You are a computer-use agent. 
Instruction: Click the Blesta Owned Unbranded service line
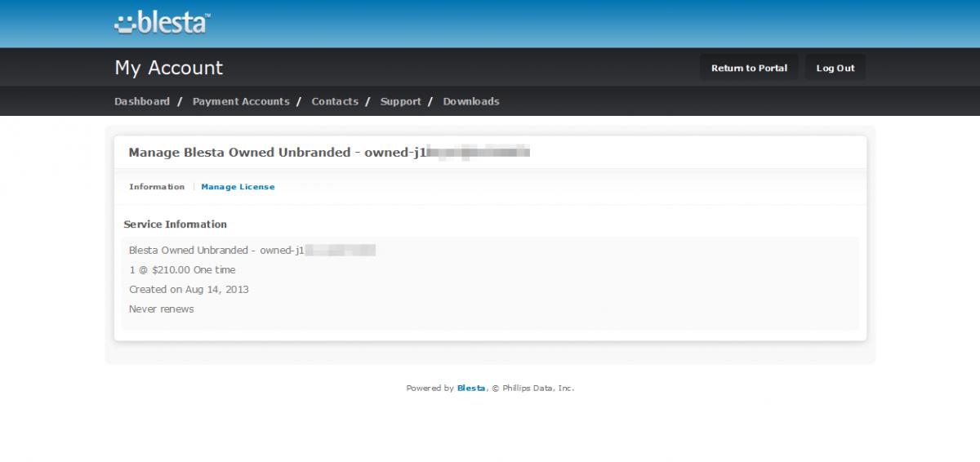click(252, 250)
